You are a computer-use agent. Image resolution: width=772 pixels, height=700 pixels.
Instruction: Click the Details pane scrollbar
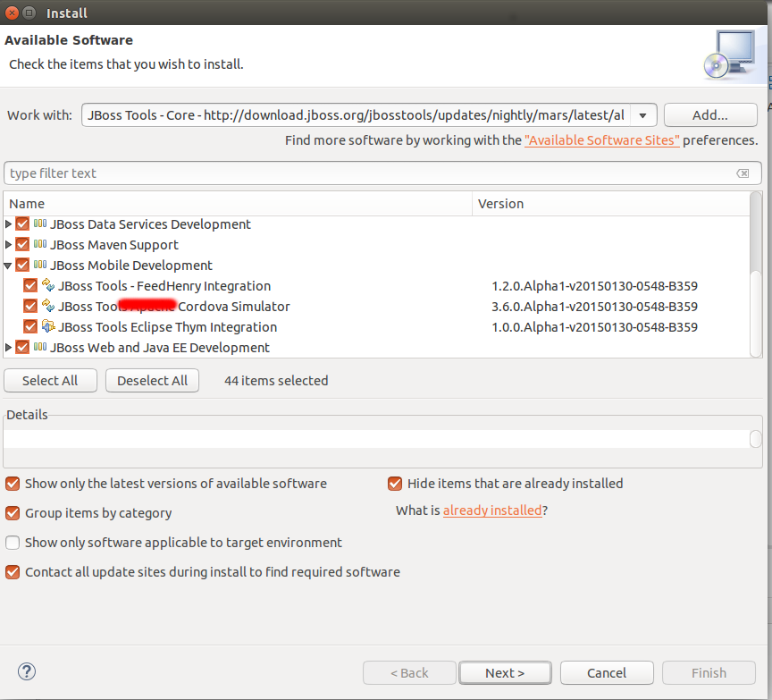[756, 439]
